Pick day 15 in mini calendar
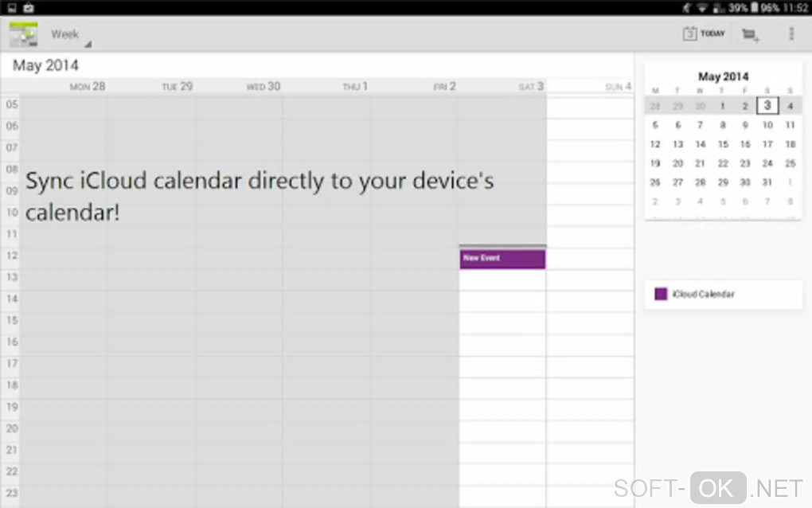 click(x=723, y=144)
